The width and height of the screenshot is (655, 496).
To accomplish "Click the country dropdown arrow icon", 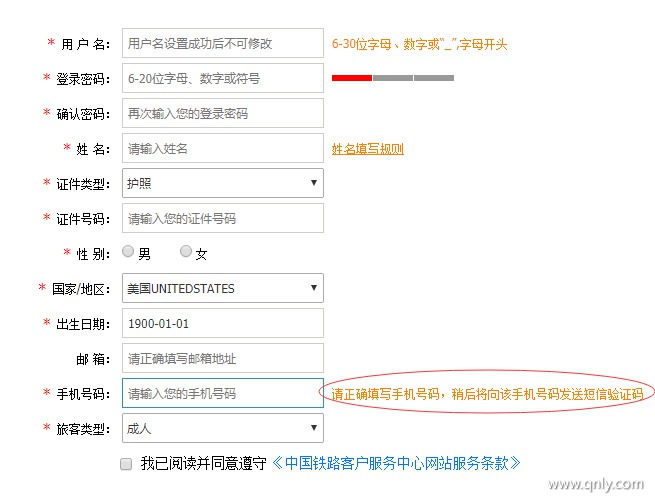I will (x=313, y=288).
